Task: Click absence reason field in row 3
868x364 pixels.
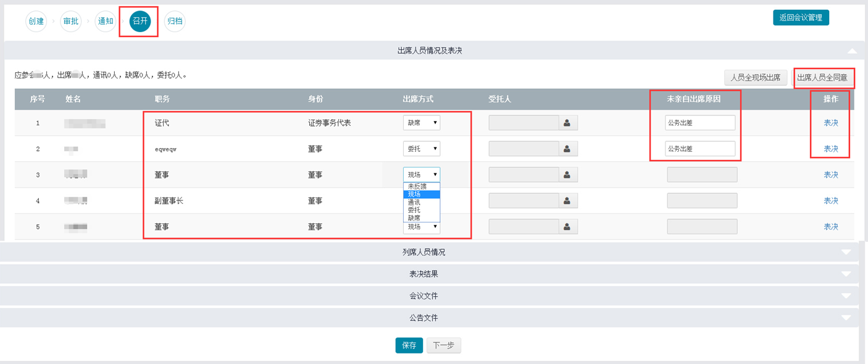Action: (702, 175)
